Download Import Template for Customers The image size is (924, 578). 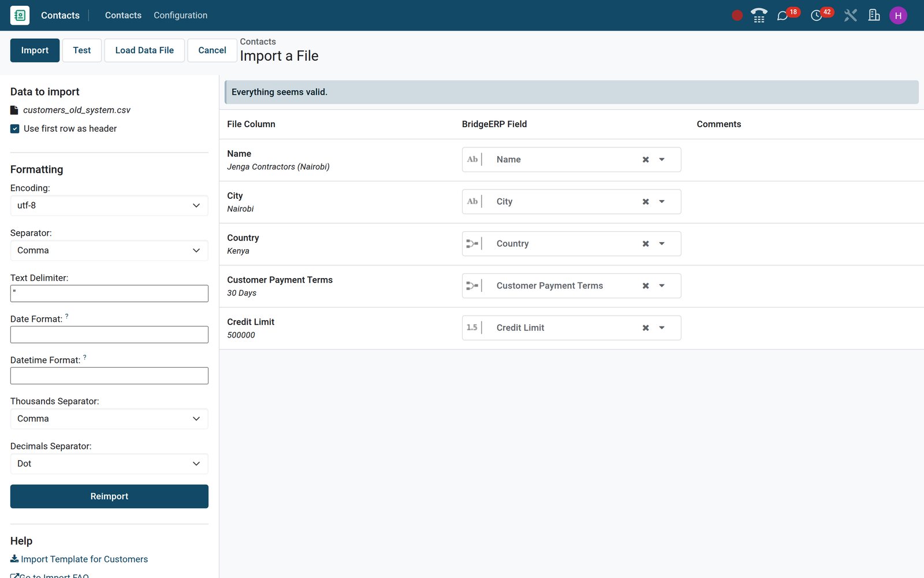[79, 559]
